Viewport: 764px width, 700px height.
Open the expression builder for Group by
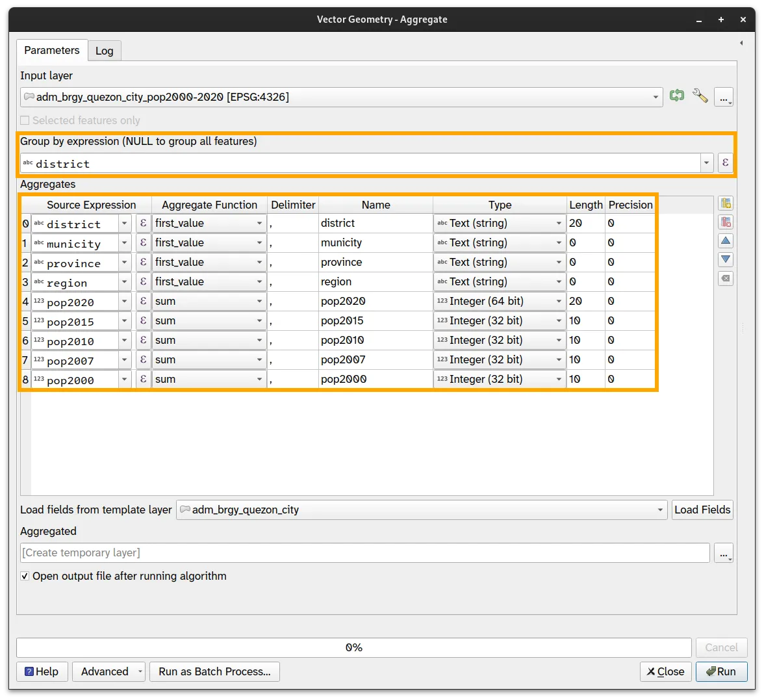pyautogui.click(x=725, y=162)
